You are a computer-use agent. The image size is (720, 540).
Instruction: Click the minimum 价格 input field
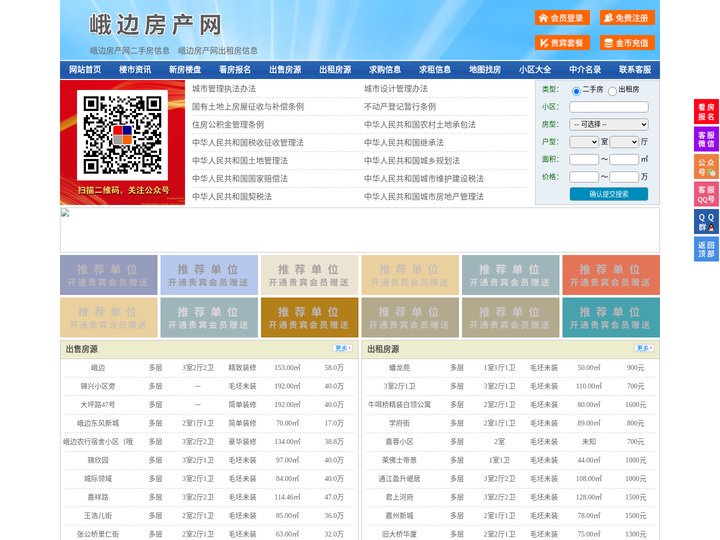tap(584, 177)
